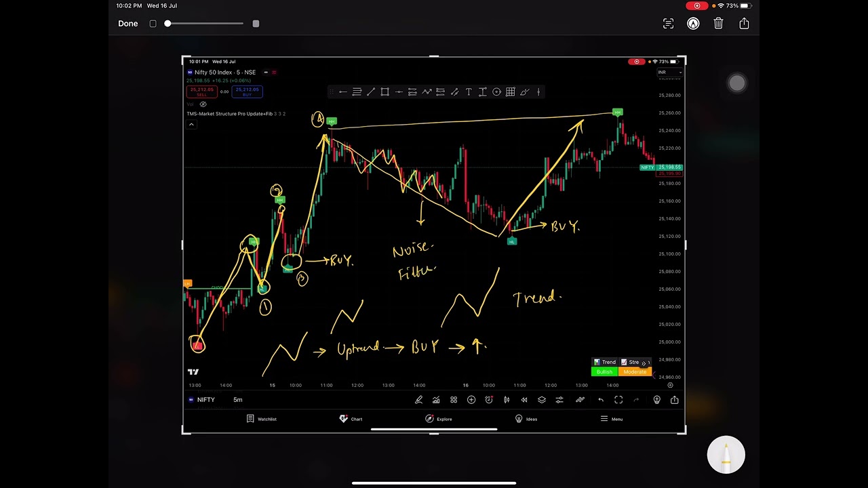Select the vertical line drawing tool

(538, 92)
